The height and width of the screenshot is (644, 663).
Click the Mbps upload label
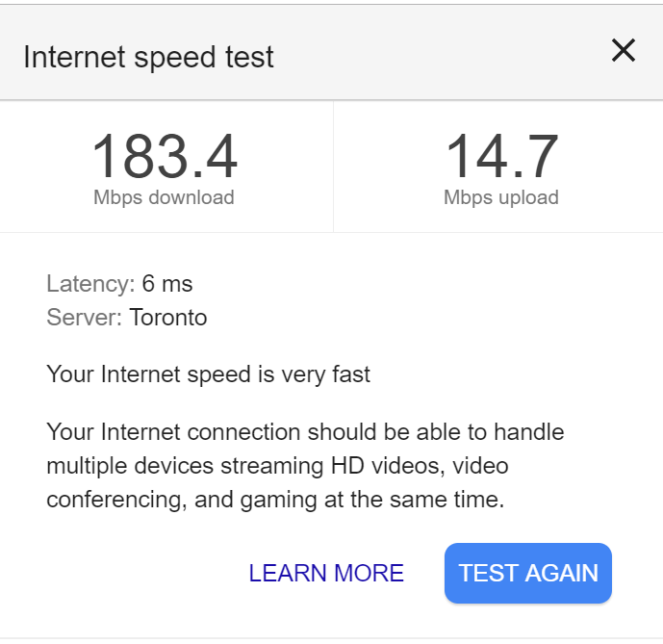501,197
